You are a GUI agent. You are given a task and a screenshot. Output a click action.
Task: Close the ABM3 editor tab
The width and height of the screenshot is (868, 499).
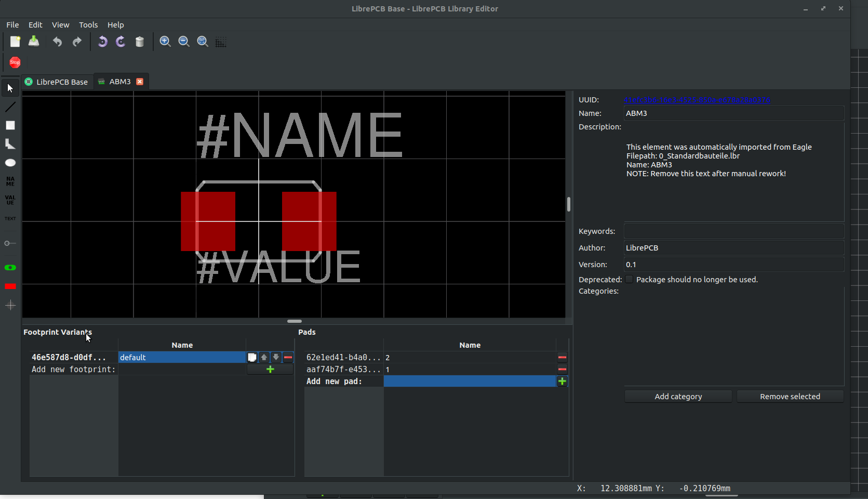click(x=140, y=82)
